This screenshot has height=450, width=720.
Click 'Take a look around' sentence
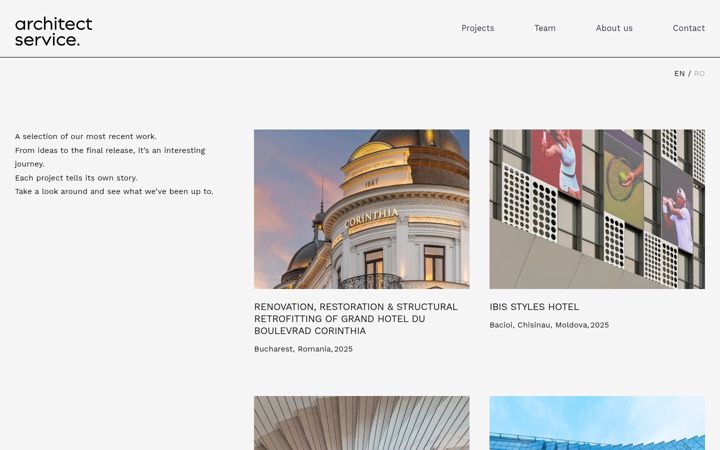tap(114, 191)
